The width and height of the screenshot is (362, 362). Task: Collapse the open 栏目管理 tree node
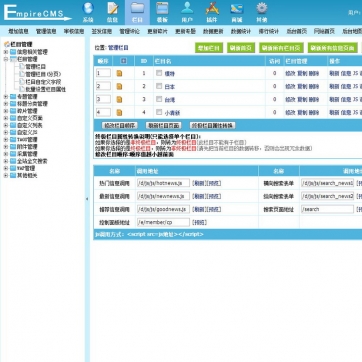click(x=6, y=59)
